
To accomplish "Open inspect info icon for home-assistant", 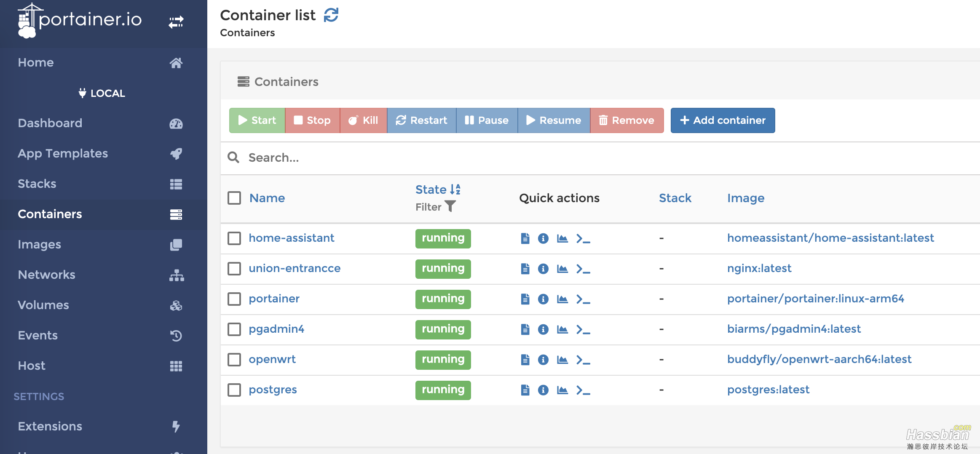I will [x=543, y=238].
